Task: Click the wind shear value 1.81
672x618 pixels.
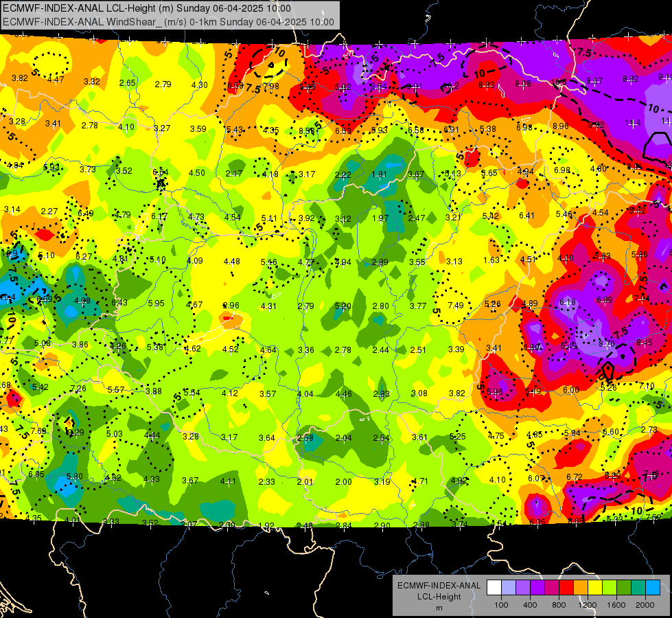Action: click(379, 174)
